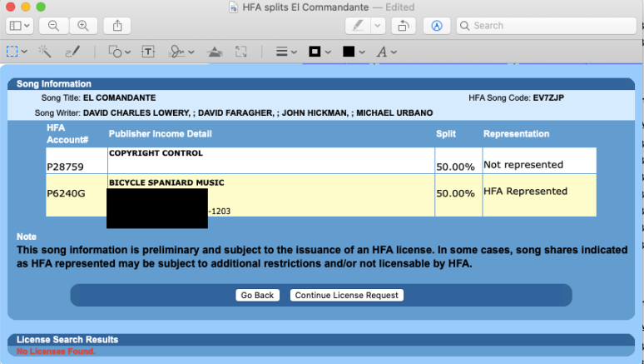Open the Text Style font menu

pyautogui.click(x=386, y=52)
